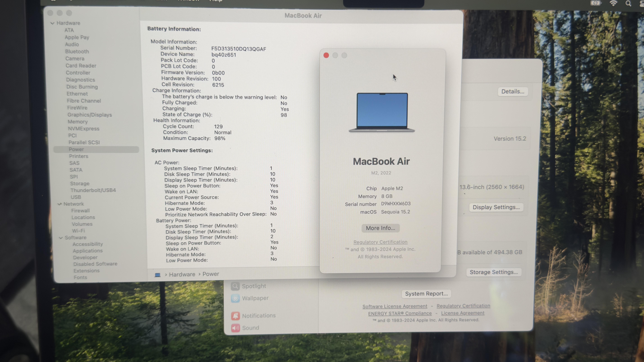The height and width of the screenshot is (362, 644).
Task: Select Wi-Fi under Network
Action: (x=78, y=231)
